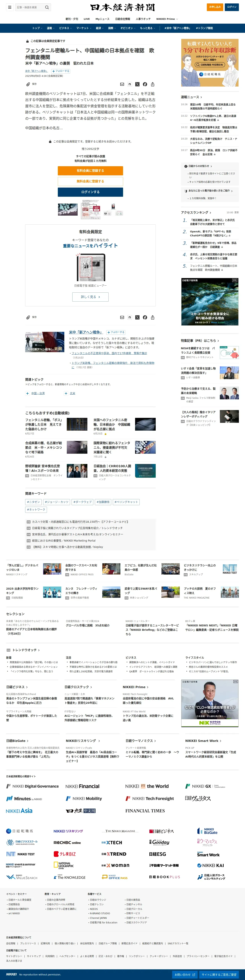245x980 pixels.
Task: Click 無料会員に登録する button
Action: coord(90,181)
